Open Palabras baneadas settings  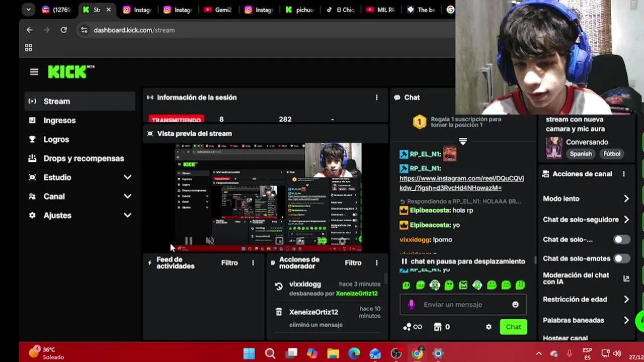[x=587, y=320]
